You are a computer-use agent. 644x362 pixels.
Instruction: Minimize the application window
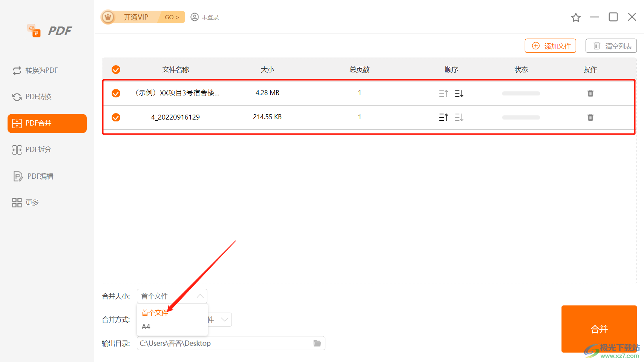[x=595, y=17]
